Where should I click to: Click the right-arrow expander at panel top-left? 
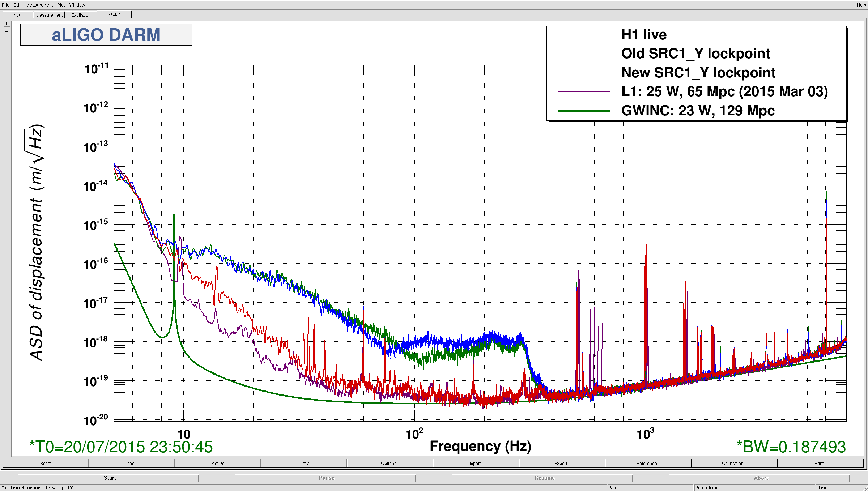7,24
